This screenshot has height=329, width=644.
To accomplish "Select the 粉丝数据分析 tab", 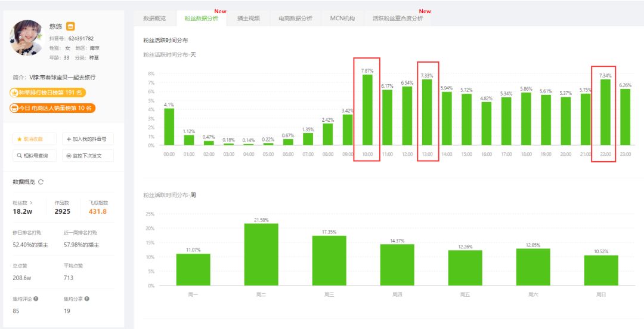I will (x=202, y=19).
